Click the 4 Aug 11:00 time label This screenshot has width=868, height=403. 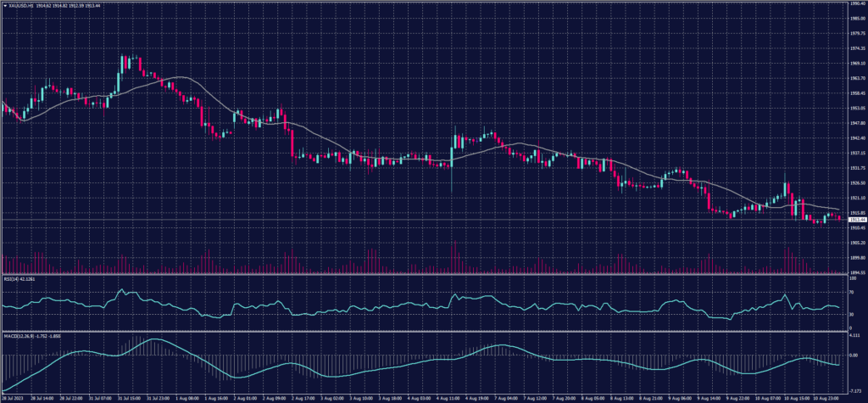449,397
